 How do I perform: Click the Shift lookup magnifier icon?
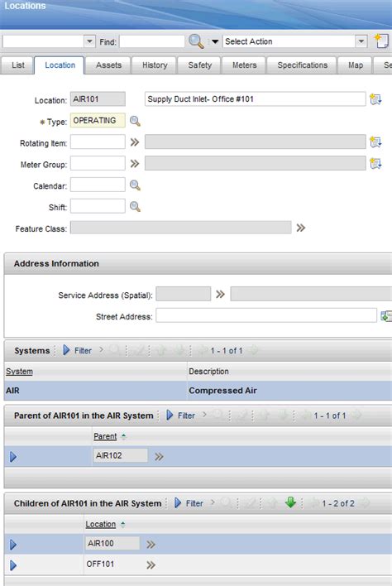[135, 206]
